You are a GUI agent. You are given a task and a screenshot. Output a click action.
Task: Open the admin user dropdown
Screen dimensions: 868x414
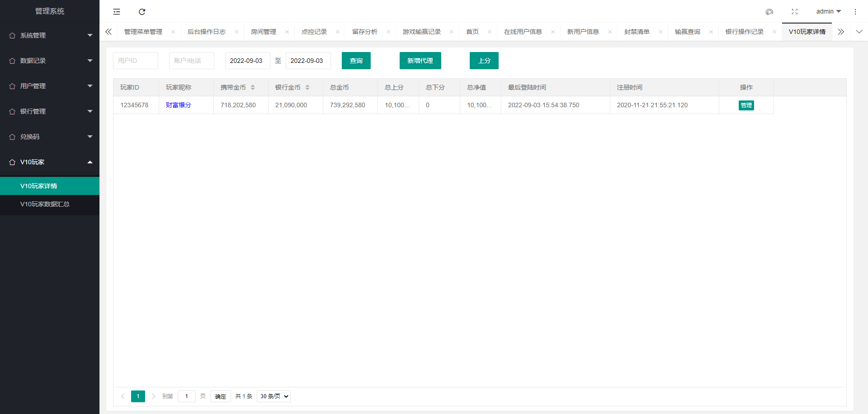point(828,12)
